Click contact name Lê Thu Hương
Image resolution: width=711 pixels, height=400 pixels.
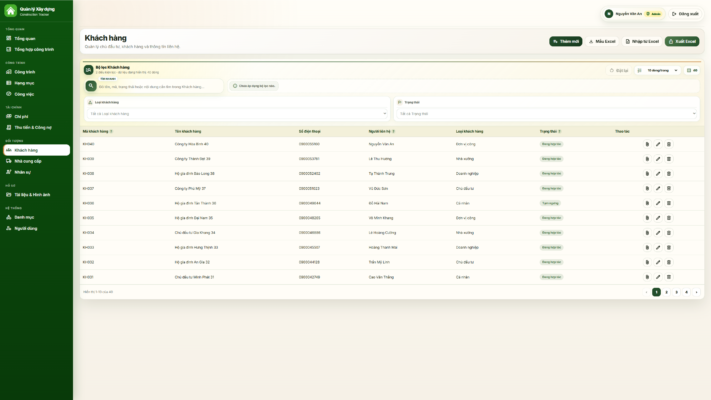380,159
